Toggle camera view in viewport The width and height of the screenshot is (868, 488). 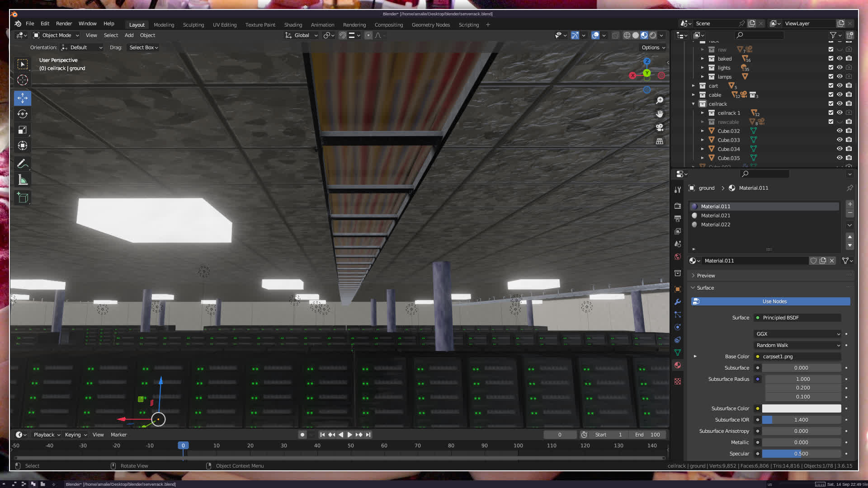pyautogui.click(x=660, y=127)
